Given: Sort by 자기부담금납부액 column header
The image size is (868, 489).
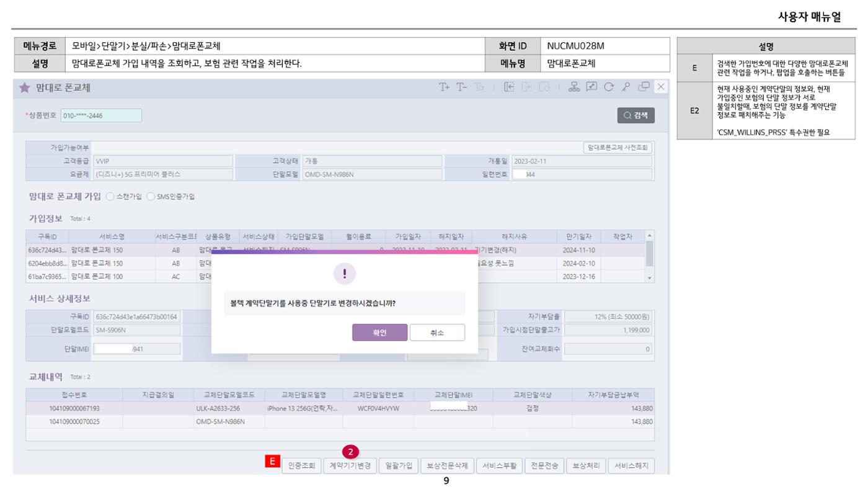Looking at the screenshot, I should 613,394.
